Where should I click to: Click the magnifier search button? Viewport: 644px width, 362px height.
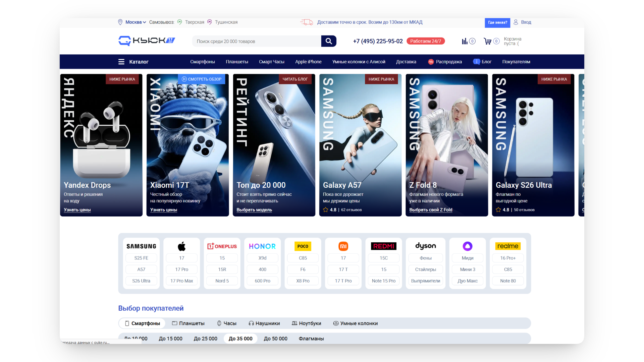[329, 41]
